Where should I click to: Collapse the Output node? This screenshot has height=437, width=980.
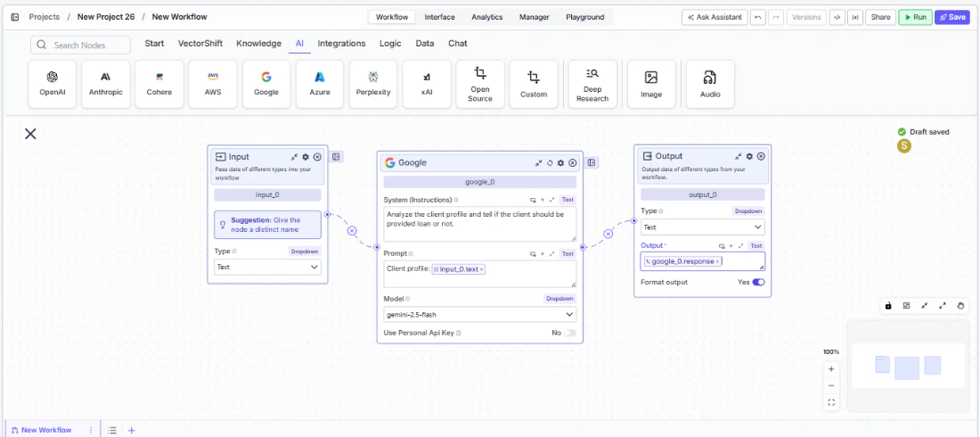pos(739,156)
